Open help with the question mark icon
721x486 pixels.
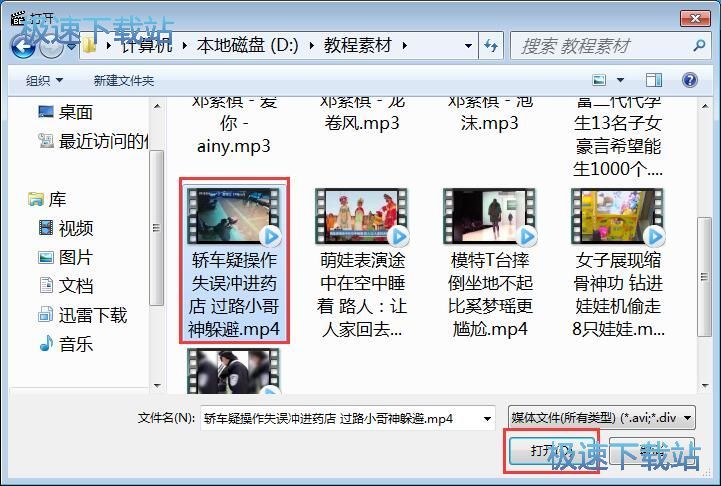[690, 80]
